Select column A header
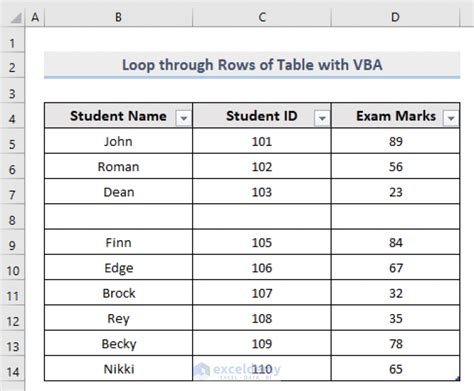This screenshot has height=391, width=474. pos(35,17)
